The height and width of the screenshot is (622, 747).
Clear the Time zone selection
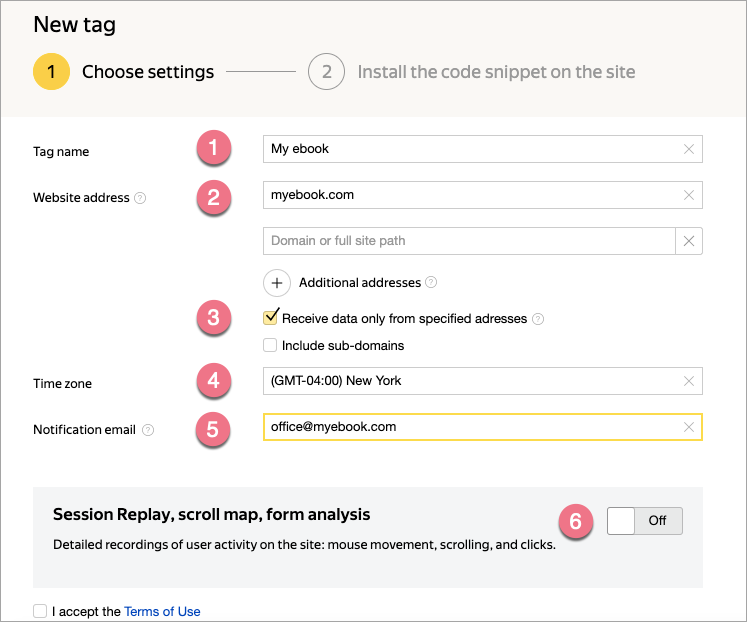pos(688,381)
